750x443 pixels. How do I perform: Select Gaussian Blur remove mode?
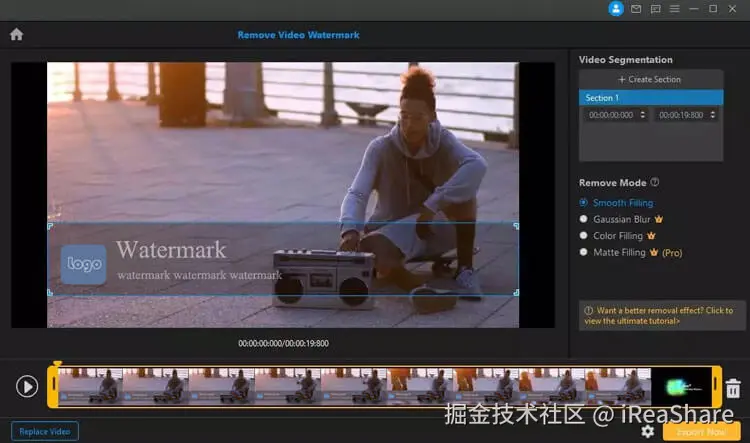[x=615, y=219]
